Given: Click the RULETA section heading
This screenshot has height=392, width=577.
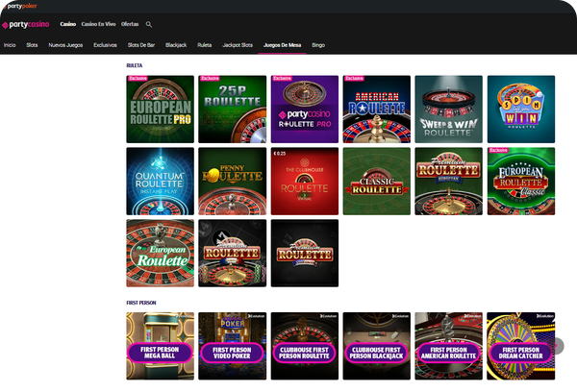Looking at the screenshot, I should click(135, 65).
